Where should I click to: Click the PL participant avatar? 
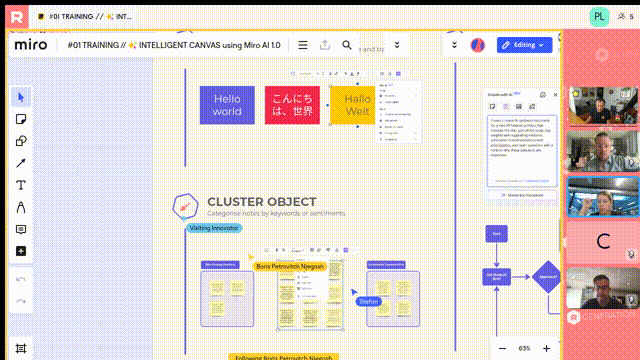pos(599,17)
